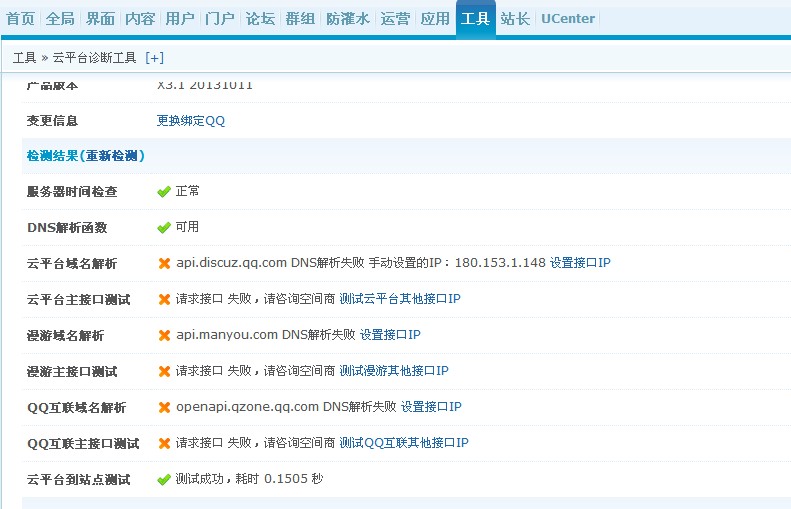
Task: Select the 群组 tab
Action: point(300,19)
